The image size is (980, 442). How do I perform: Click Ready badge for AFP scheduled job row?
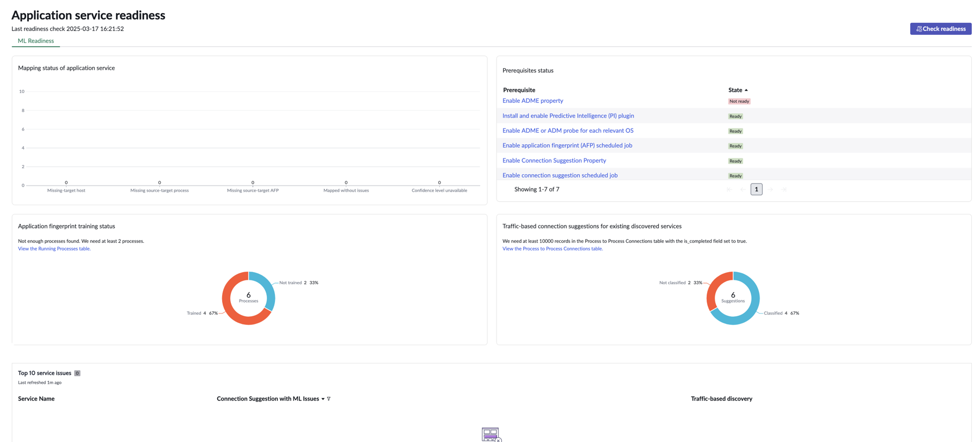(735, 146)
